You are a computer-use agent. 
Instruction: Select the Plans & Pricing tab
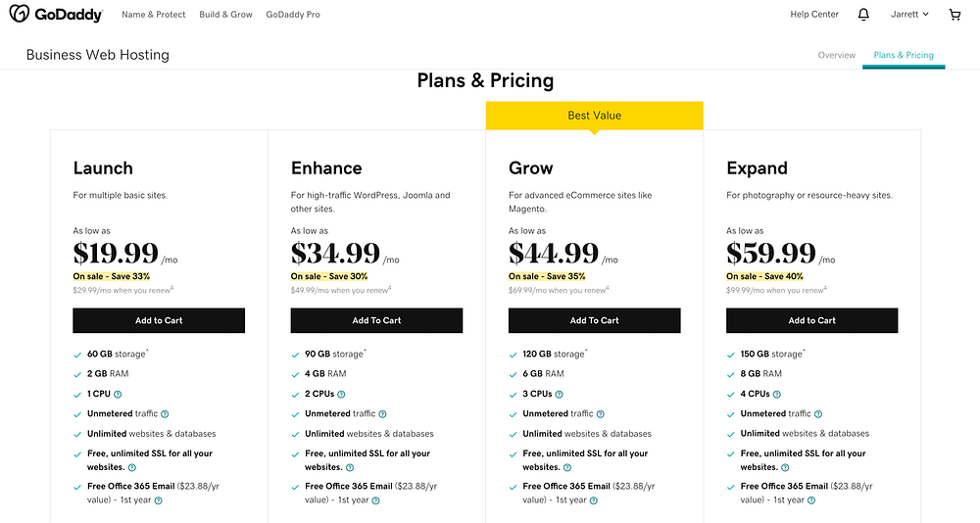coord(904,56)
